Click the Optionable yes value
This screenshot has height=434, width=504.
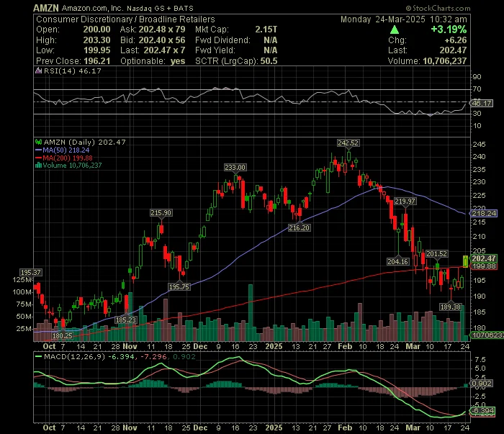[178, 61]
